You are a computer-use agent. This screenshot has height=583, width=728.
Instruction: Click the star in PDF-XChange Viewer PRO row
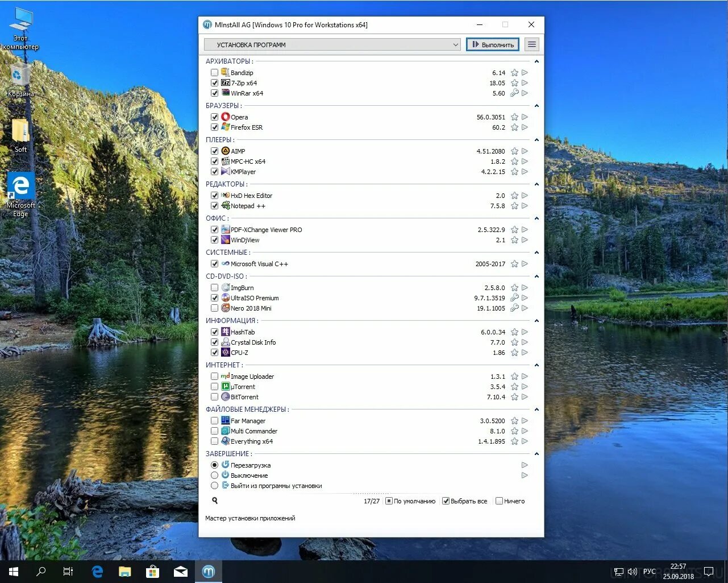tap(514, 230)
